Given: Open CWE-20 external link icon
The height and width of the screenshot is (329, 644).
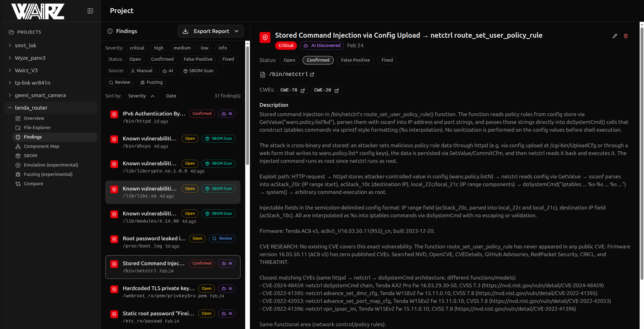Looking at the screenshot, I should coord(336,91).
